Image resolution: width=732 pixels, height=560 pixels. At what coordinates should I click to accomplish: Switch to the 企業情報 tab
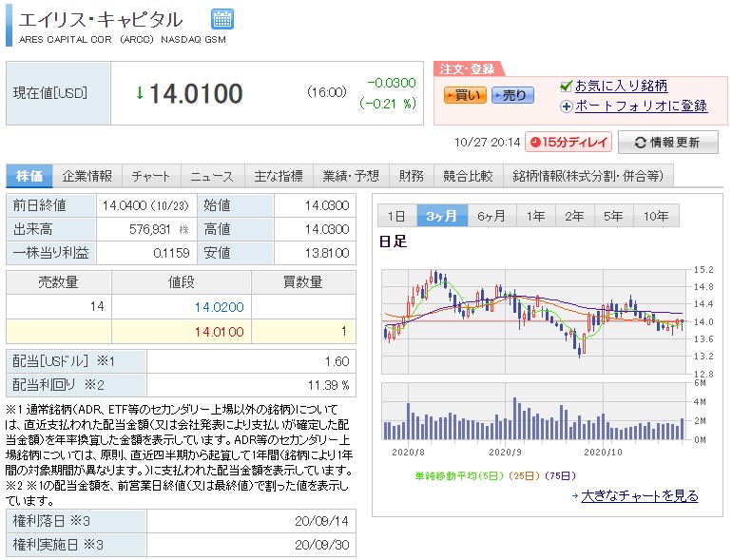tap(87, 176)
